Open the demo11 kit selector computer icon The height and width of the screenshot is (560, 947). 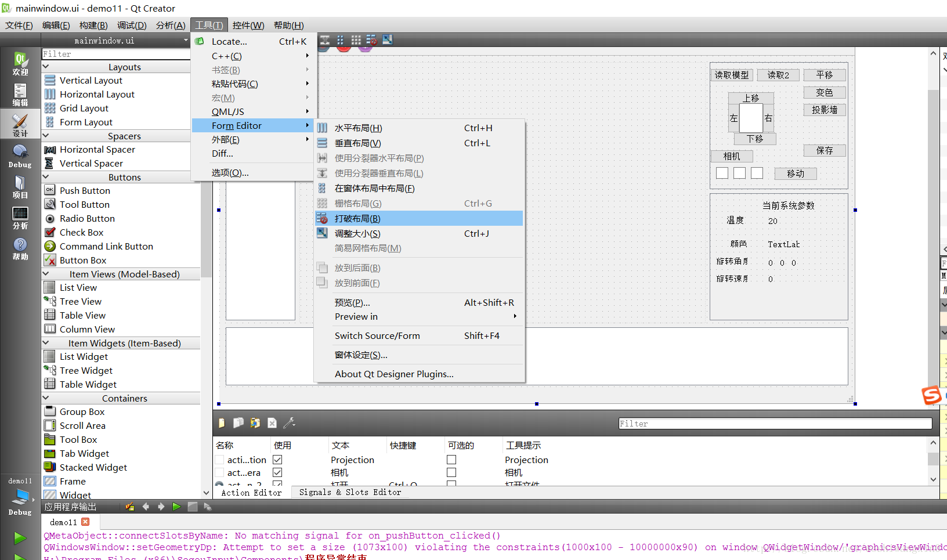[20, 497]
